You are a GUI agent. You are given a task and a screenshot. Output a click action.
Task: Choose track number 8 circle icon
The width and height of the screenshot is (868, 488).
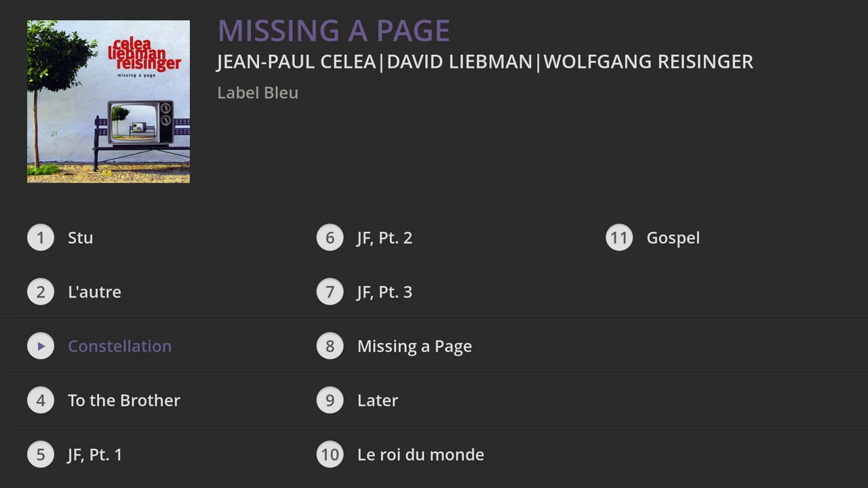tap(330, 346)
